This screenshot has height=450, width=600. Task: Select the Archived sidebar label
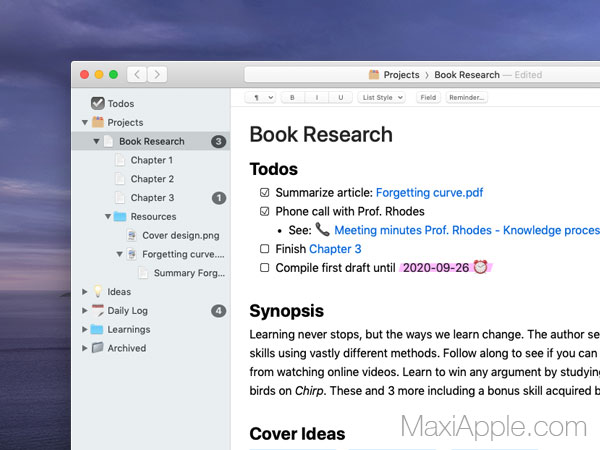click(x=127, y=348)
